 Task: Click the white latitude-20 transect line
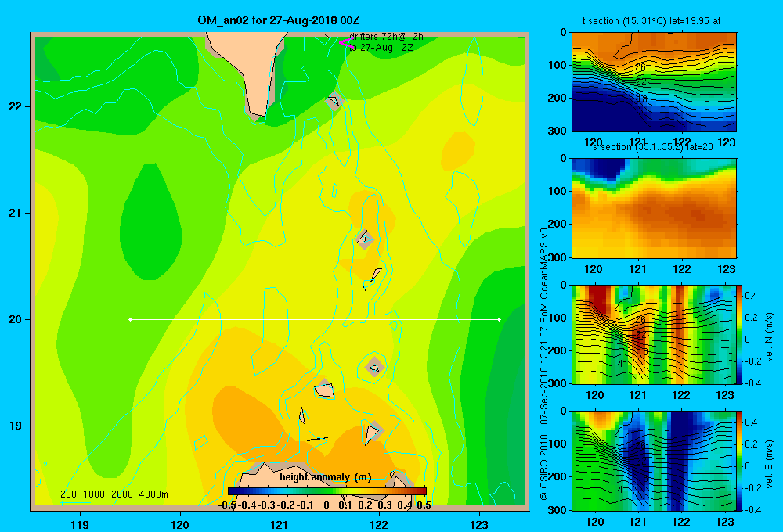click(315, 319)
